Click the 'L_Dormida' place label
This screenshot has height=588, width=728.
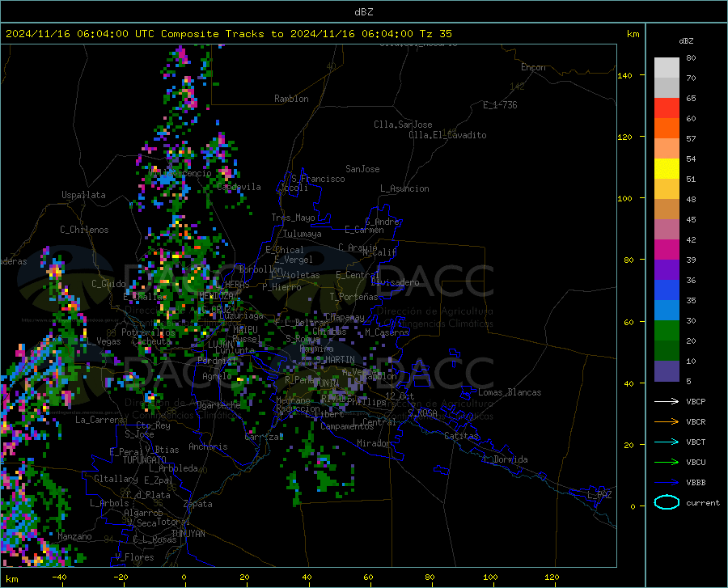coord(505,459)
